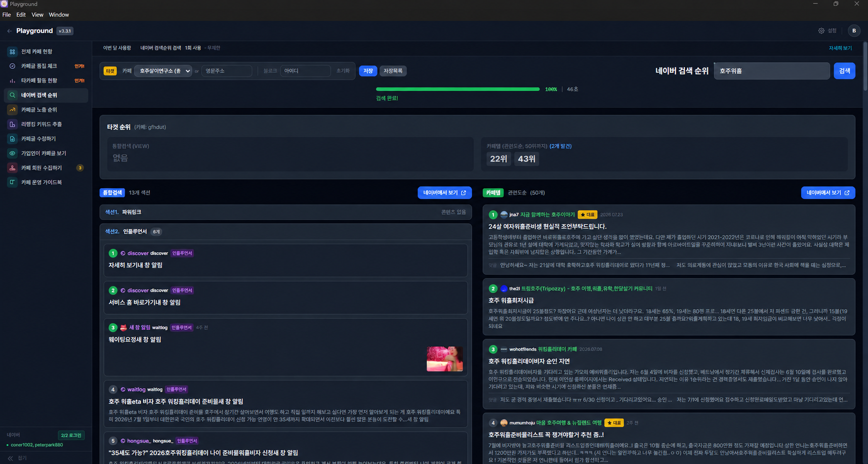Screen dimensions: 868x464
Task: Go to 전체 카페 현황 in sidebar
Action: point(46,52)
